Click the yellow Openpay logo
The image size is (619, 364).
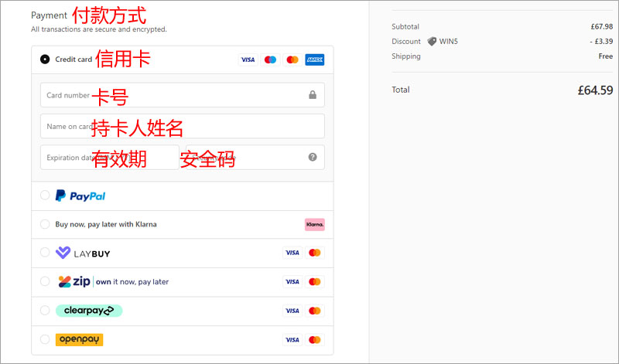coord(80,339)
